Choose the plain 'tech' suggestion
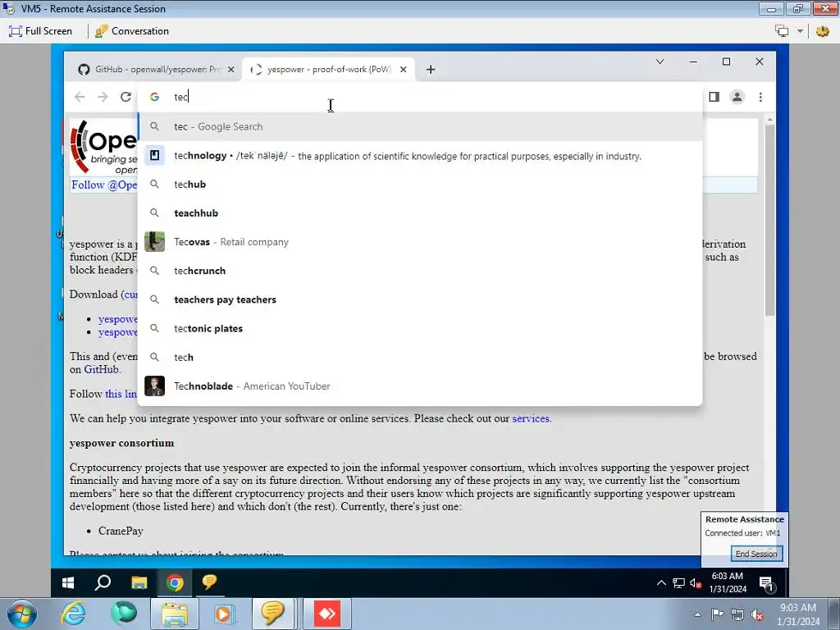The height and width of the screenshot is (630, 840). pyautogui.click(x=420, y=358)
